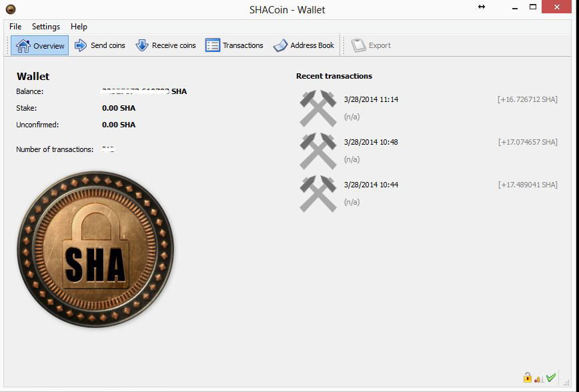This screenshot has height=392, width=579.
Task: Click the network connections bars icon
Action: point(538,379)
